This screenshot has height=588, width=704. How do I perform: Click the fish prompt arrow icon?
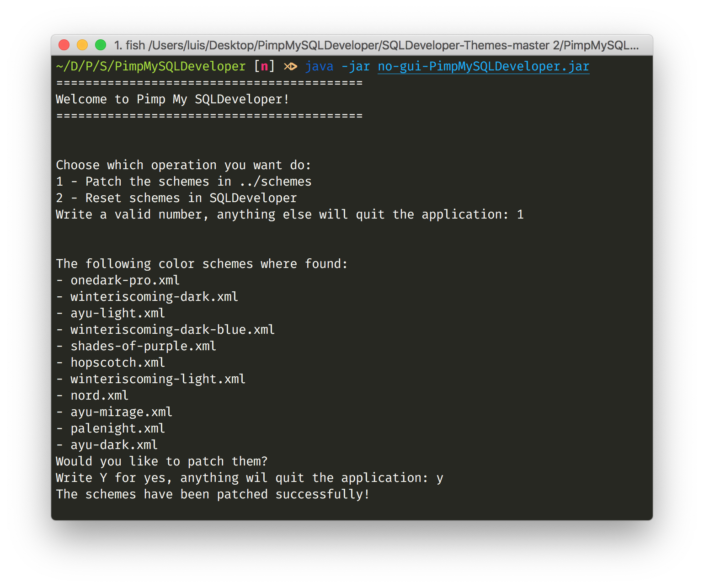[290, 67]
